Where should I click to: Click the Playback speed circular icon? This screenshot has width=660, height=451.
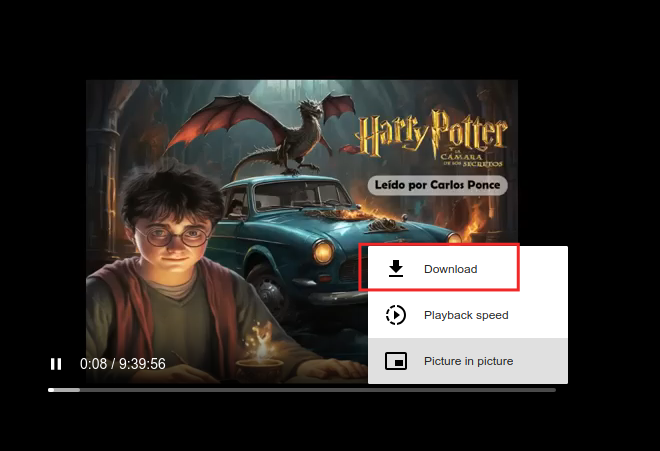tap(396, 315)
